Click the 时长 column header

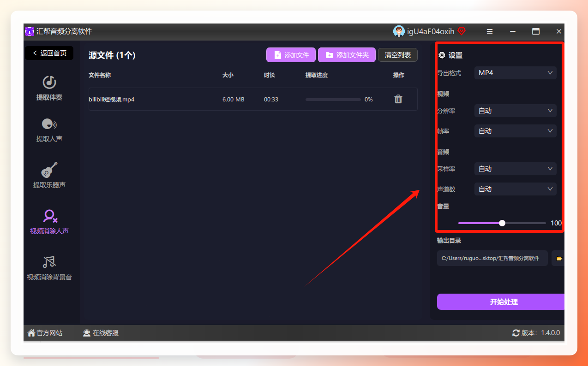(x=270, y=75)
